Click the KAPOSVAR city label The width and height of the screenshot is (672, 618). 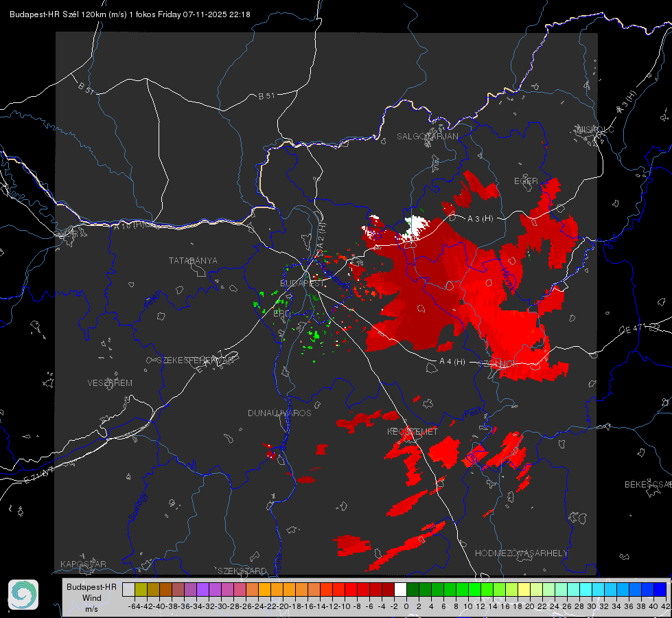(83, 564)
